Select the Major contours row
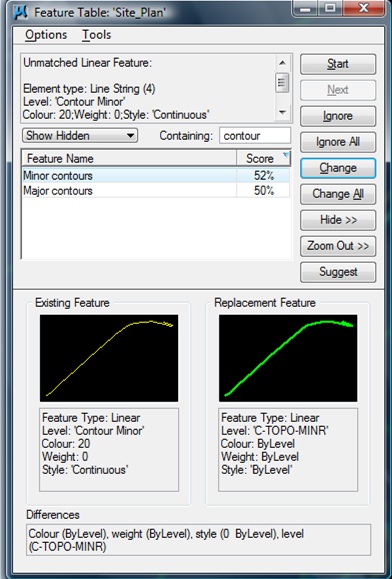This screenshot has width=392, height=579. (x=156, y=191)
